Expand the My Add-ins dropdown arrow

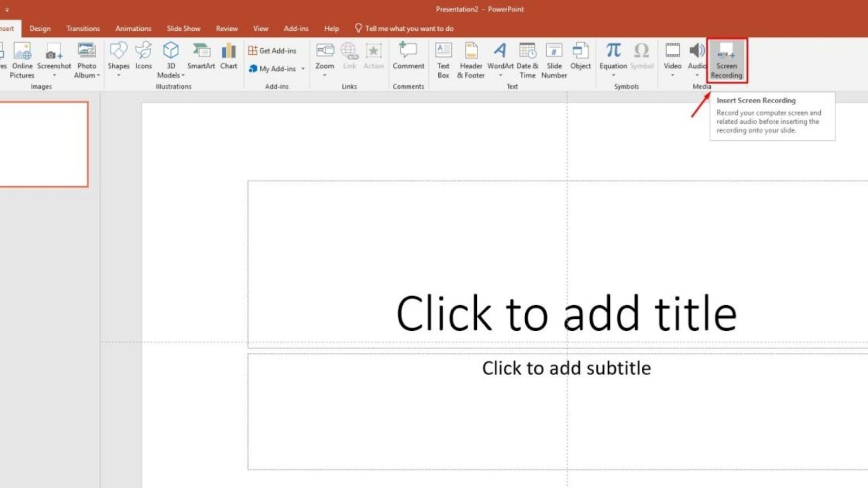tap(303, 69)
